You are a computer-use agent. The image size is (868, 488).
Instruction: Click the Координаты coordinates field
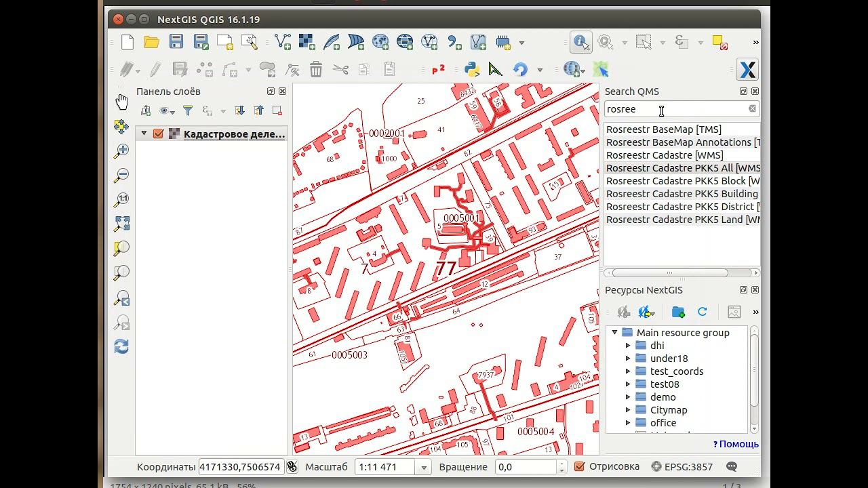(x=241, y=467)
